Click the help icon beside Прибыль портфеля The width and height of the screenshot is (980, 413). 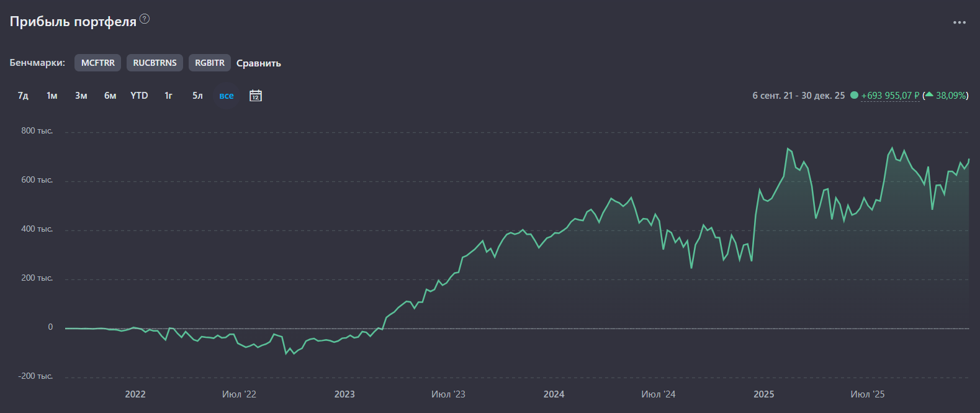(x=145, y=19)
